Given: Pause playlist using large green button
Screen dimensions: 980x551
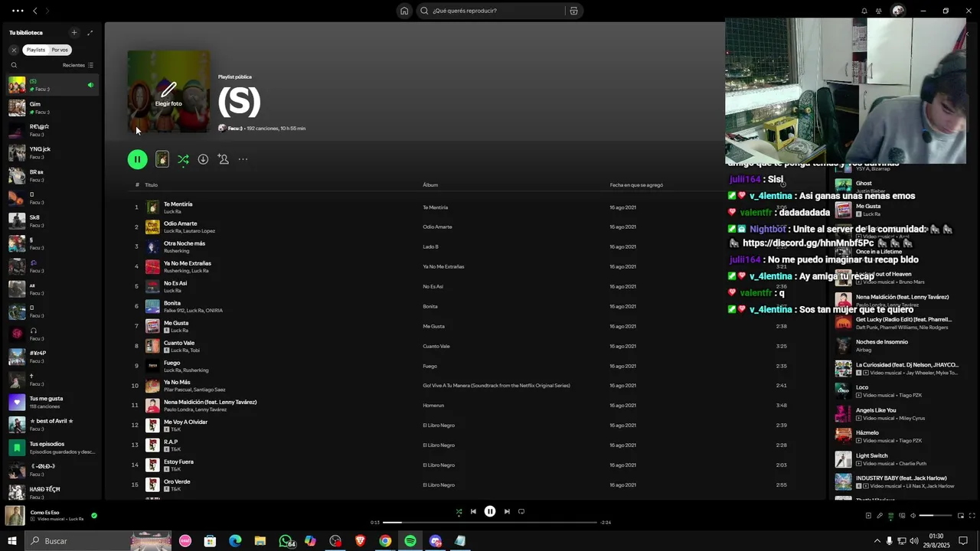Looking at the screenshot, I should coord(137,159).
